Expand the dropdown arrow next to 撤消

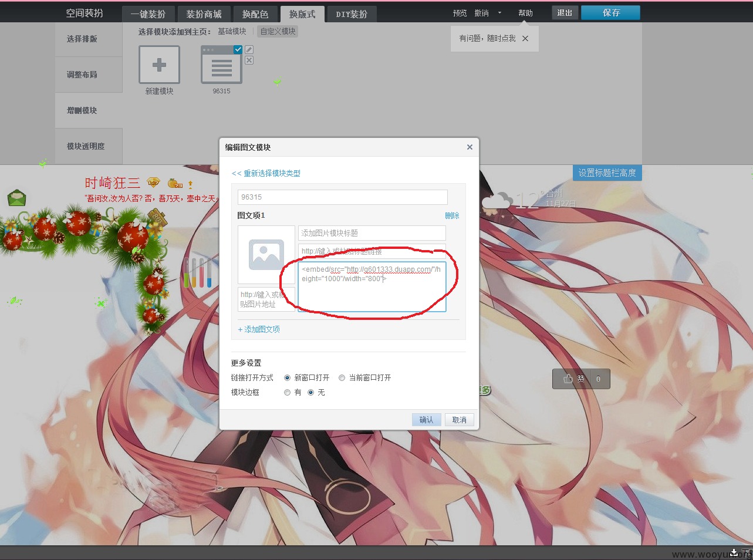click(x=499, y=13)
